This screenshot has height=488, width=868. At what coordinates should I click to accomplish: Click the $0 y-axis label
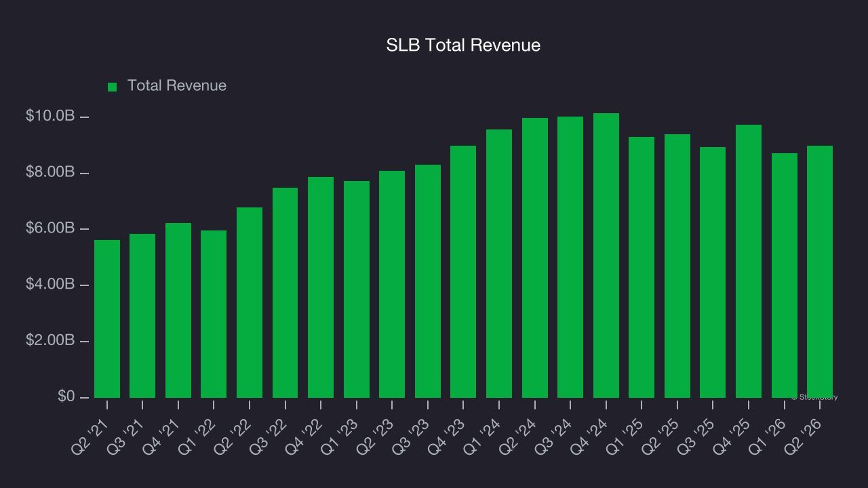[x=66, y=396]
